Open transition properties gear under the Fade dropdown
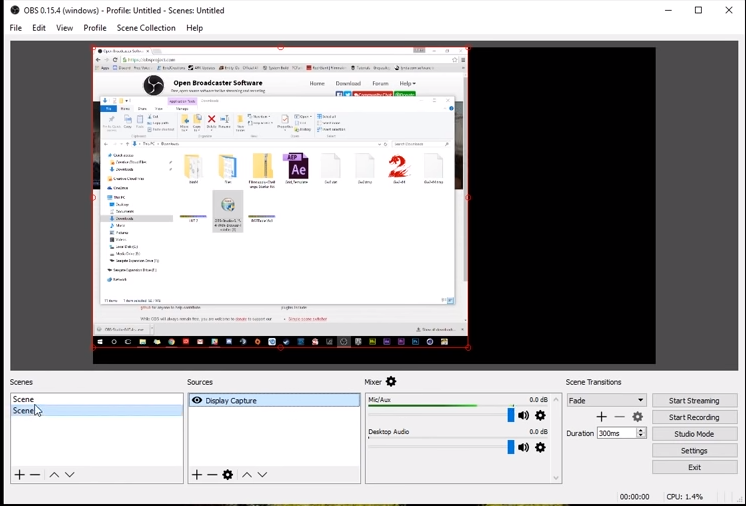The height and width of the screenshot is (506, 746). (x=638, y=417)
